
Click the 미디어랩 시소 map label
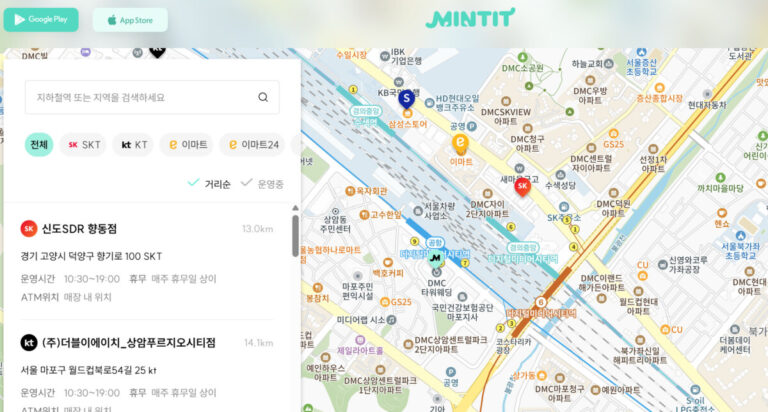coord(361,320)
